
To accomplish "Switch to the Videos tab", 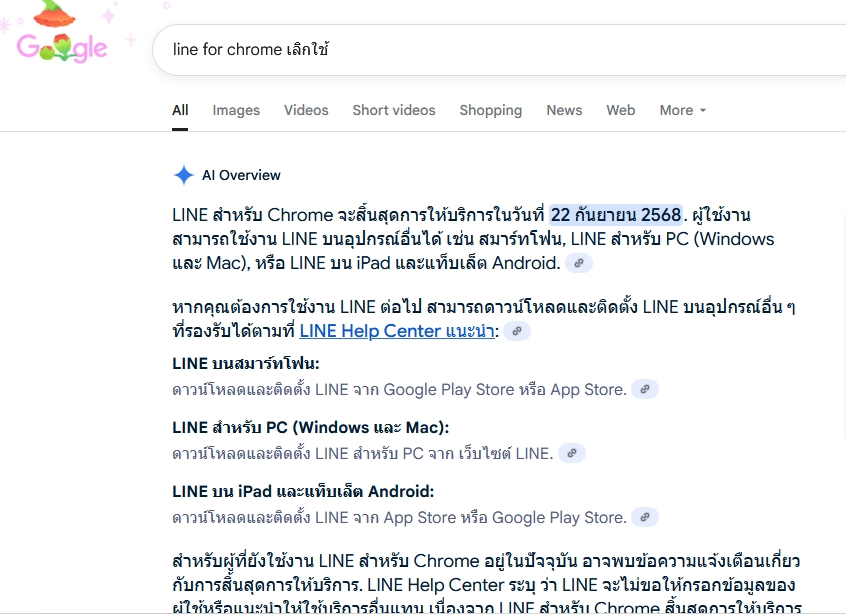I will click(x=306, y=110).
